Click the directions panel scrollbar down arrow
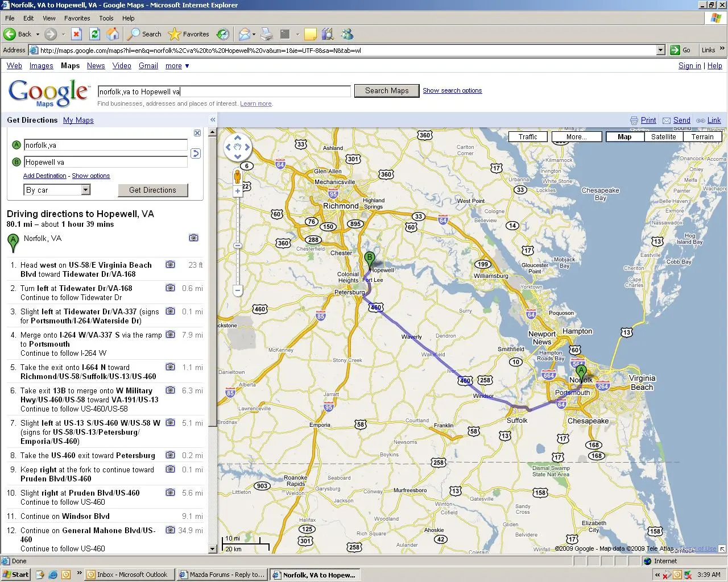The image size is (728, 582). 213,549
